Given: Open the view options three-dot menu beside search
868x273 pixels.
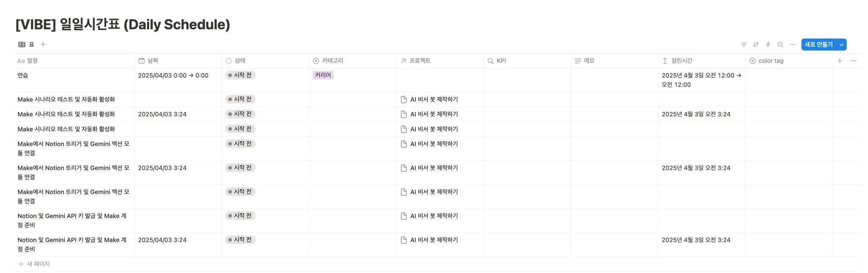Looking at the screenshot, I should coord(793,45).
